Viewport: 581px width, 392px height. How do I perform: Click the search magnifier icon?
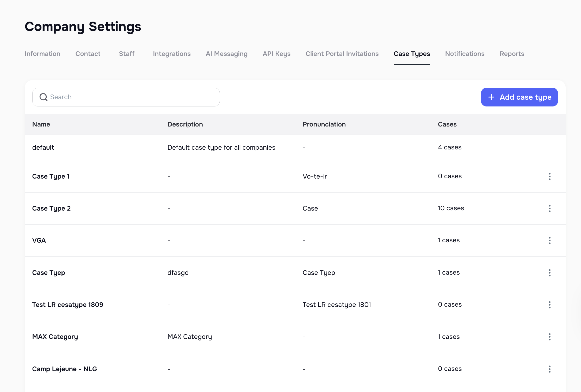point(44,97)
